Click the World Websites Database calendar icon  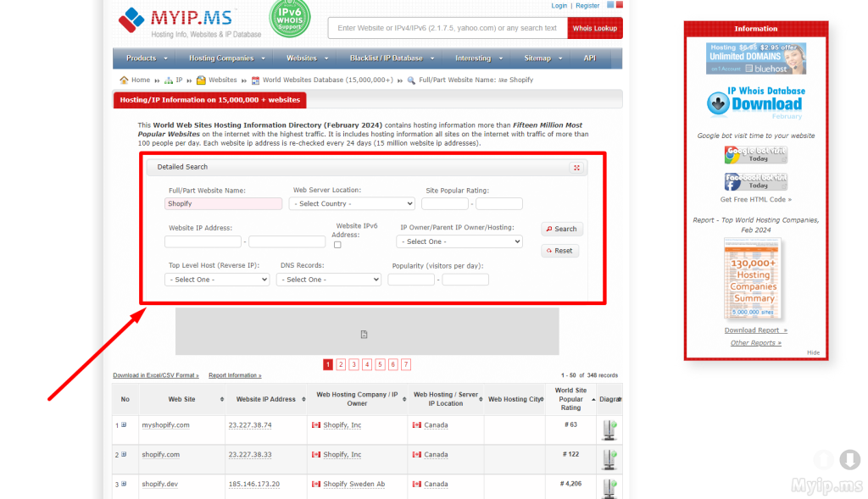(255, 80)
